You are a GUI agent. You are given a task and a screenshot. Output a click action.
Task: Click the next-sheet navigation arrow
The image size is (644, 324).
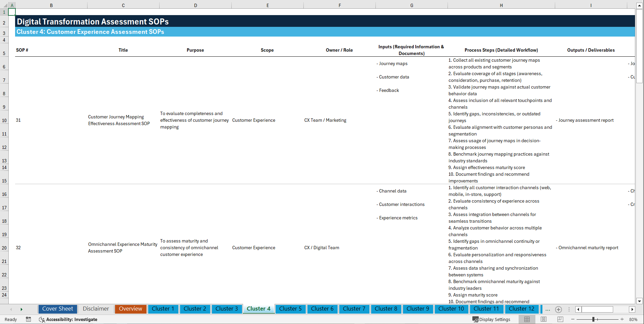tap(21, 309)
